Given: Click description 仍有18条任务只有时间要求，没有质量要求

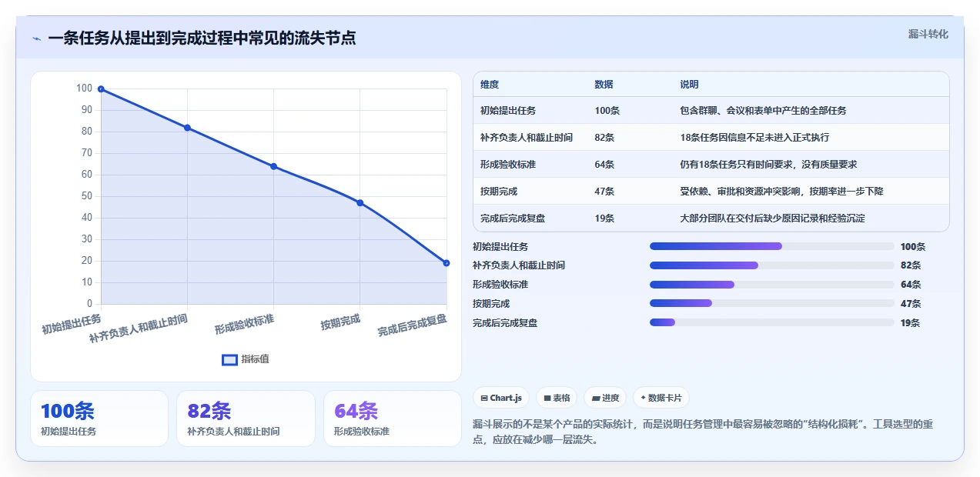Looking at the screenshot, I should [x=768, y=165].
